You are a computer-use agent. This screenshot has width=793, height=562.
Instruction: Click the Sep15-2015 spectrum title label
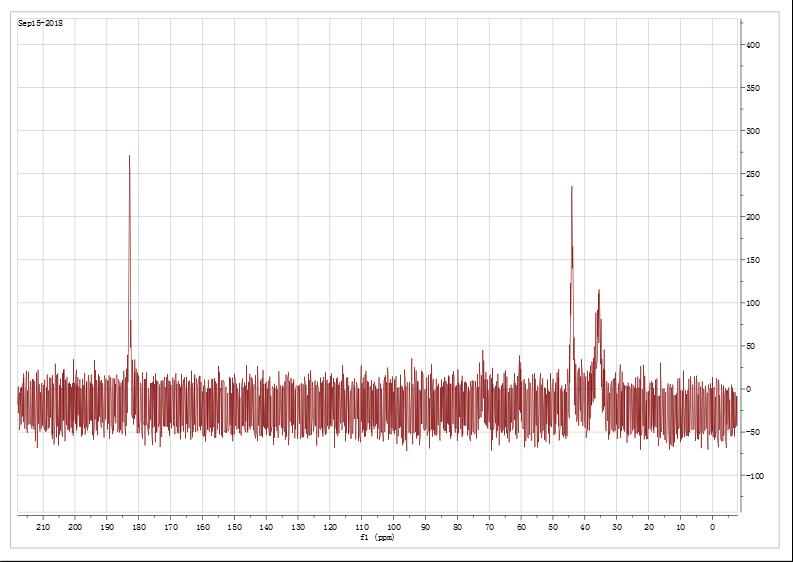pyautogui.click(x=41, y=23)
